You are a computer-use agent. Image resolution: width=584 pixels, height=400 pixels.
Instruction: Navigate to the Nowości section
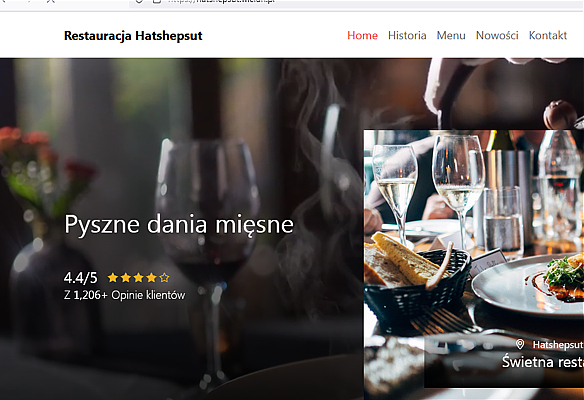[497, 35]
